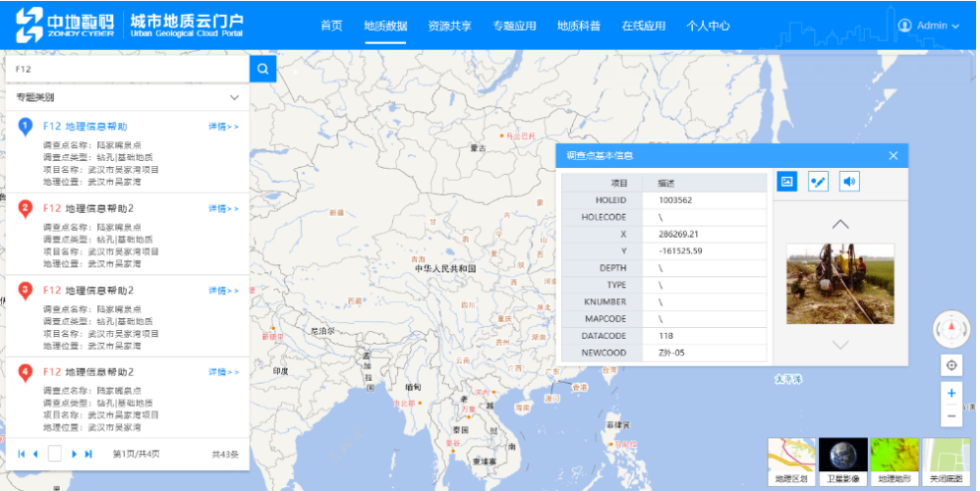Image resolution: width=980 pixels, height=491 pixels.
Task: Click the search magnifier button
Action: point(262,69)
